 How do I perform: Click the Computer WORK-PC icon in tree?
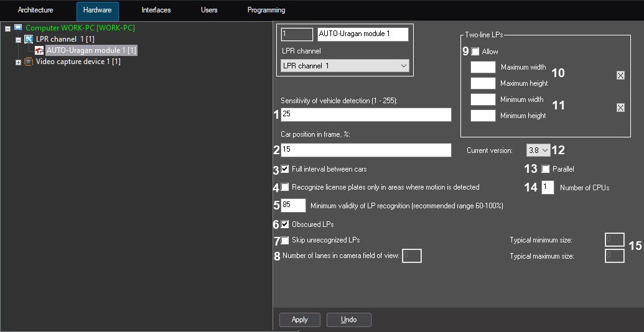point(18,28)
